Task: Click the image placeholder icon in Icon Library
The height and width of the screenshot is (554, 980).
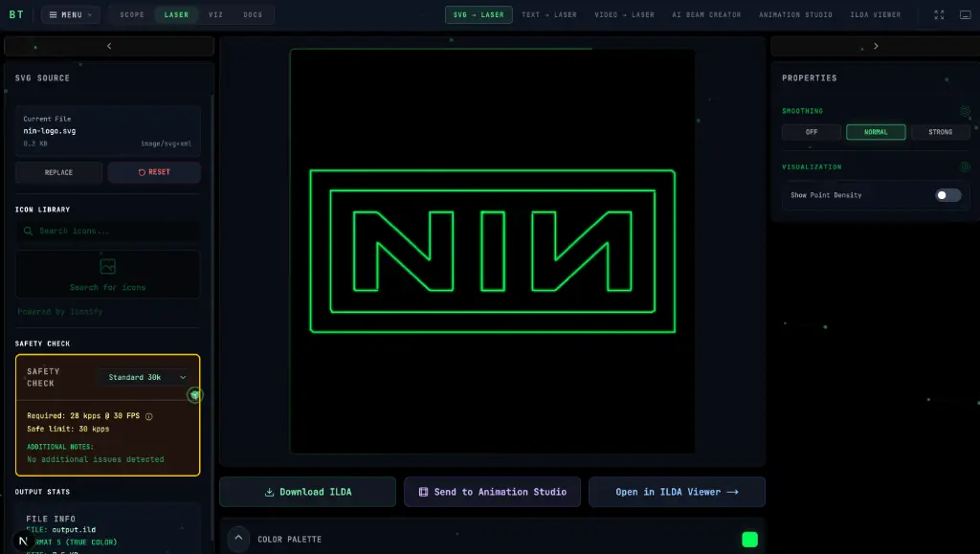Action: [x=107, y=267]
